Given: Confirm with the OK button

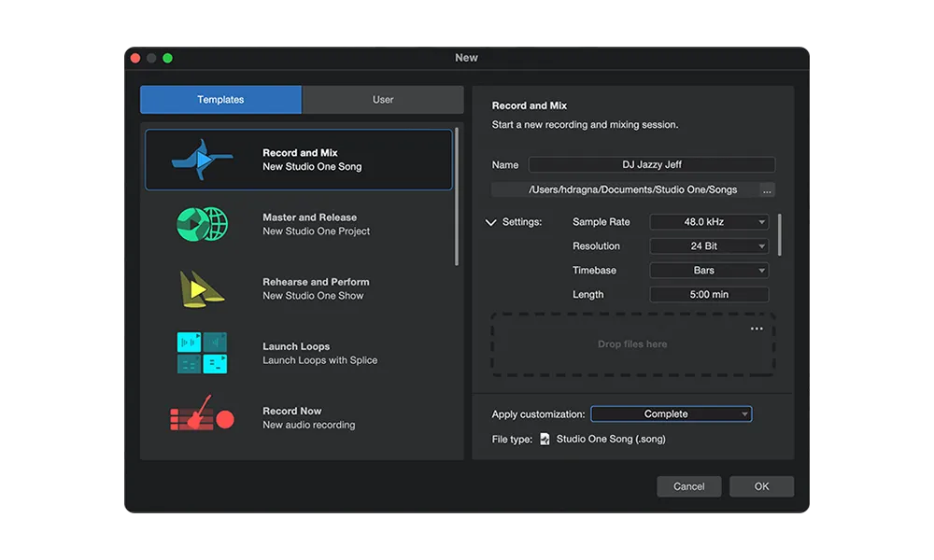Looking at the screenshot, I should click(x=761, y=487).
